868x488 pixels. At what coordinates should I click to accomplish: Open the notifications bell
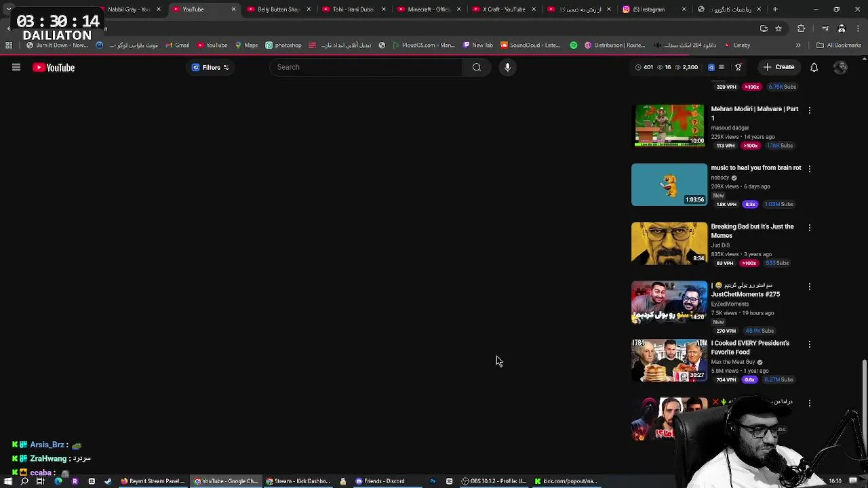pyautogui.click(x=814, y=67)
